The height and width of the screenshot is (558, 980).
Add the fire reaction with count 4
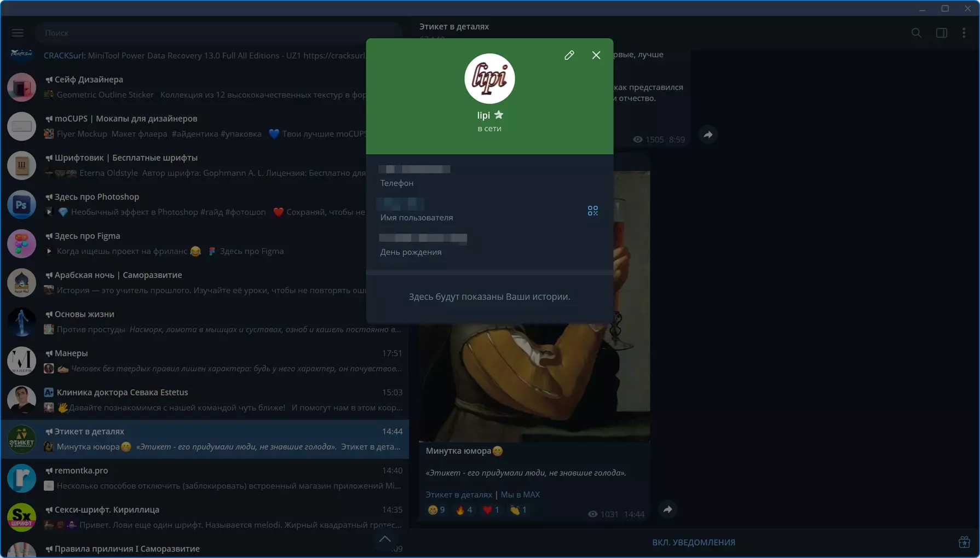464,510
